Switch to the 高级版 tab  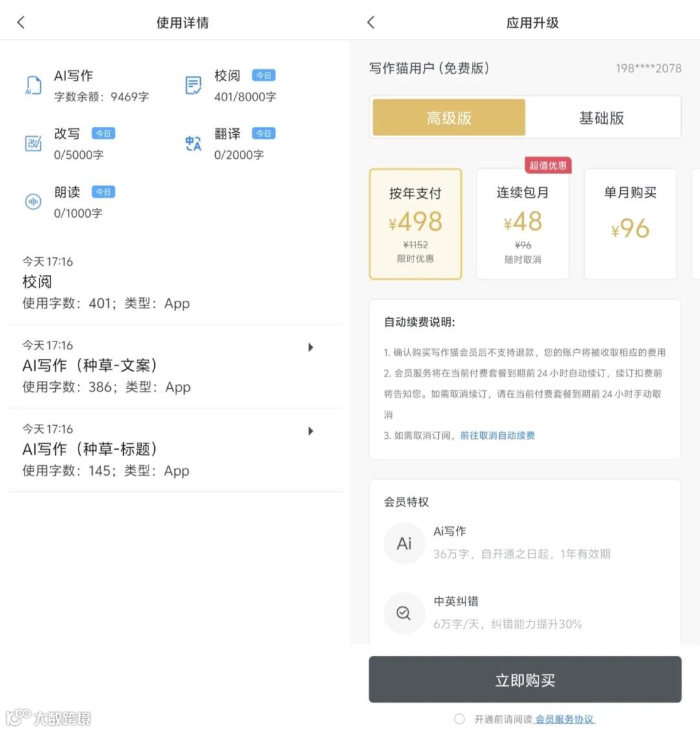pyautogui.click(x=449, y=117)
